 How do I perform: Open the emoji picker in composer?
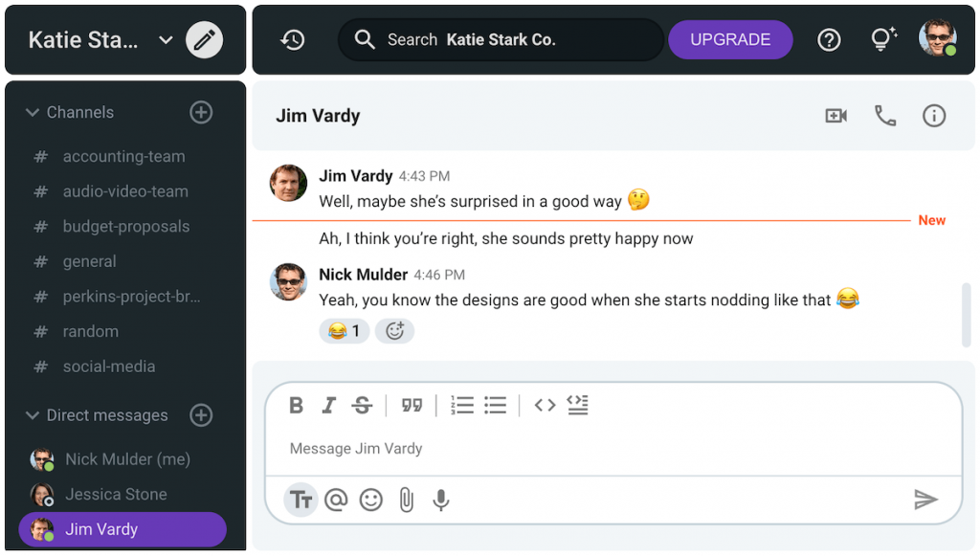pyautogui.click(x=370, y=500)
